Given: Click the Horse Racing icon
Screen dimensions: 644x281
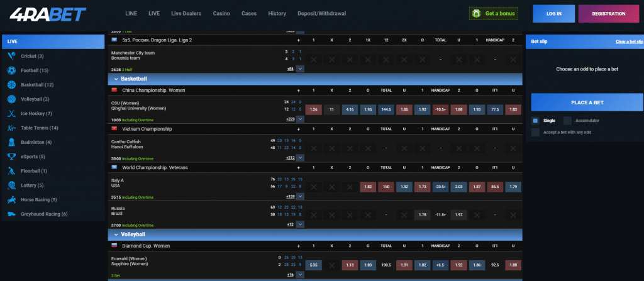Looking at the screenshot, I should coord(11,199).
